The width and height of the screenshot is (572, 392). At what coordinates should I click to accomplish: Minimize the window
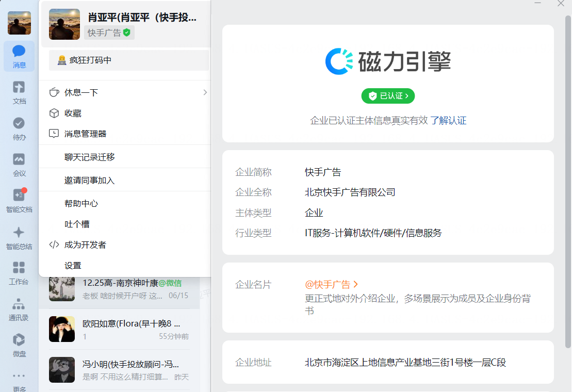pyautogui.click(x=537, y=3)
